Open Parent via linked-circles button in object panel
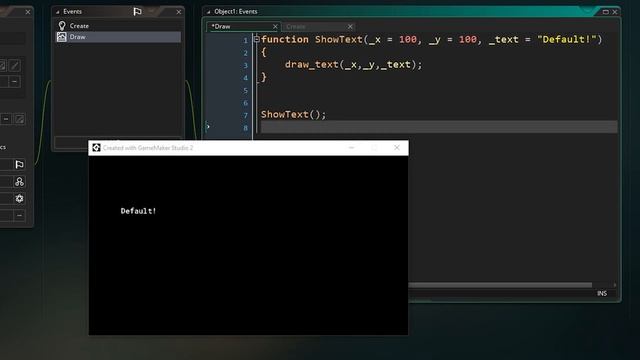The width and height of the screenshot is (640, 360). [19, 182]
